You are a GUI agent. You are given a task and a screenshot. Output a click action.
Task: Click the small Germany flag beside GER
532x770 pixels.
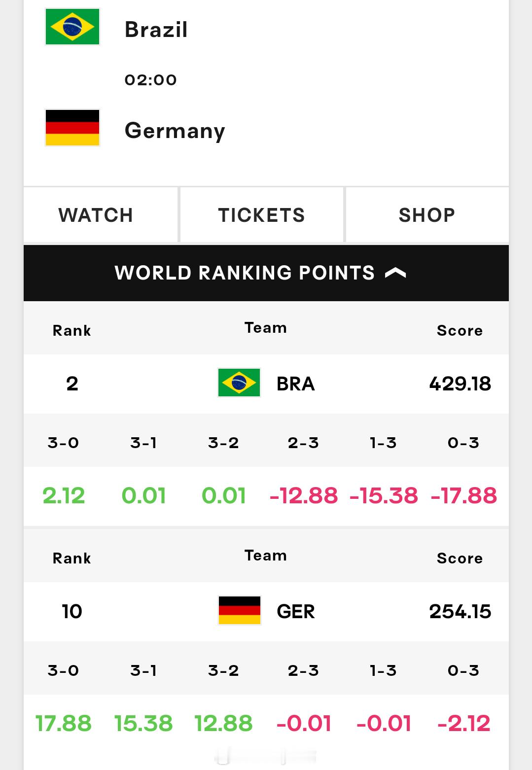pyautogui.click(x=240, y=610)
